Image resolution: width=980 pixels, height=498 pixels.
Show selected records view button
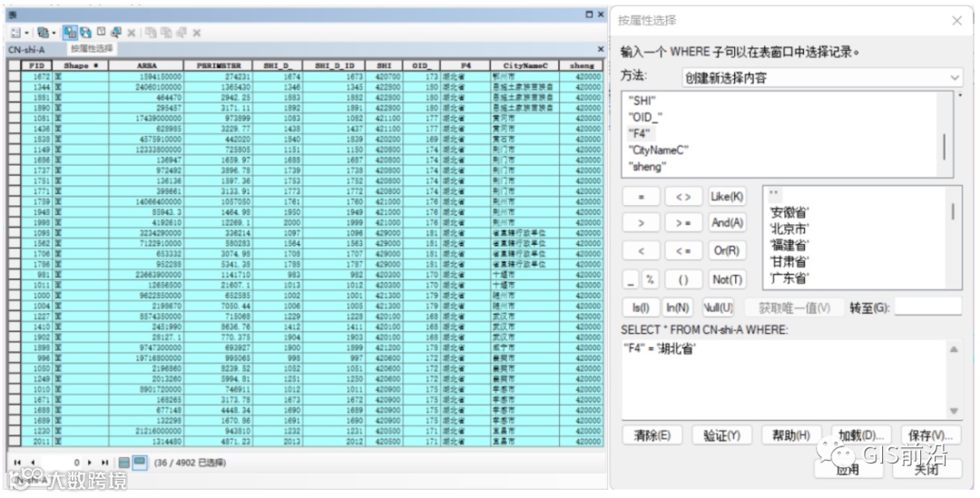140,463
